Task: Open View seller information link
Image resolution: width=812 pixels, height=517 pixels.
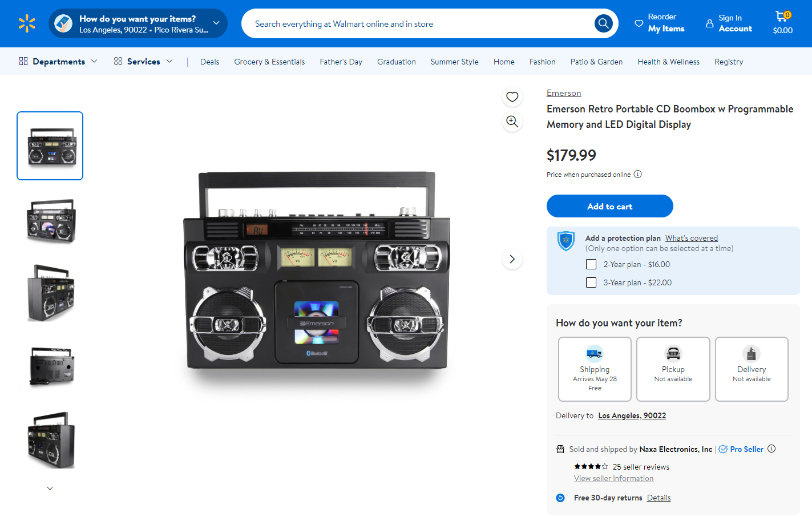Action: coord(613,478)
